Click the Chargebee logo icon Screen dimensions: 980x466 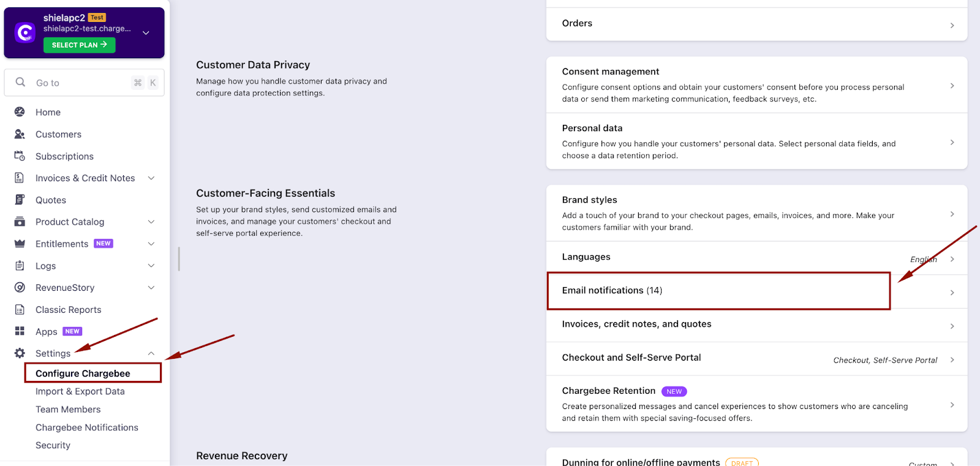(x=25, y=32)
